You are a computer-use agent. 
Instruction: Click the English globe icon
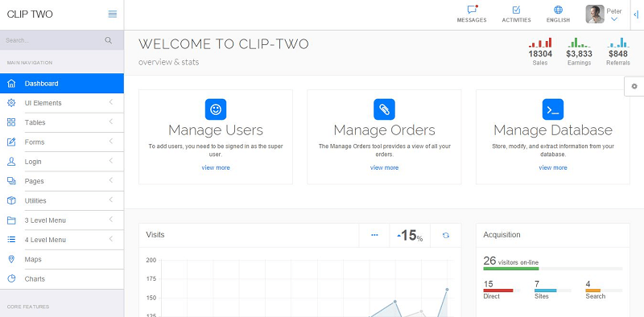click(x=558, y=10)
